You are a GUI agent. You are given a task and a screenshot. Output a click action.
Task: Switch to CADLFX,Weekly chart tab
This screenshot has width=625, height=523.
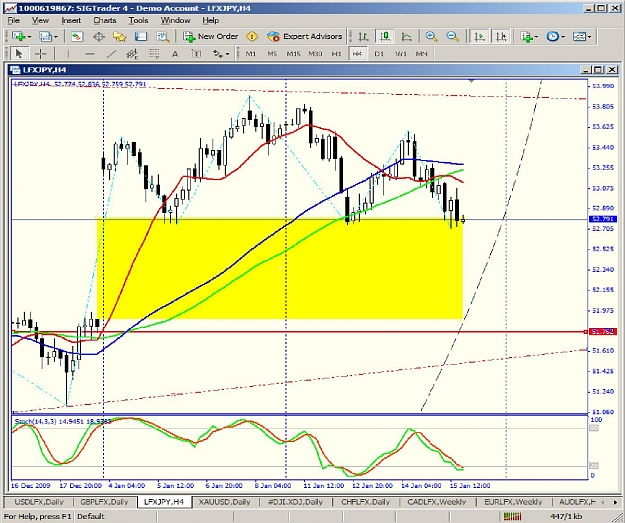435,502
